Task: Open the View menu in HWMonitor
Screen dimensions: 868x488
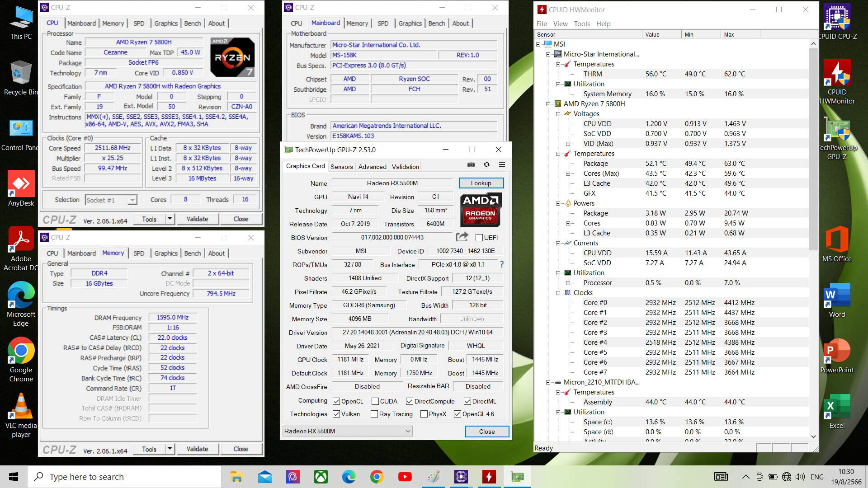Action: point(560,24)
